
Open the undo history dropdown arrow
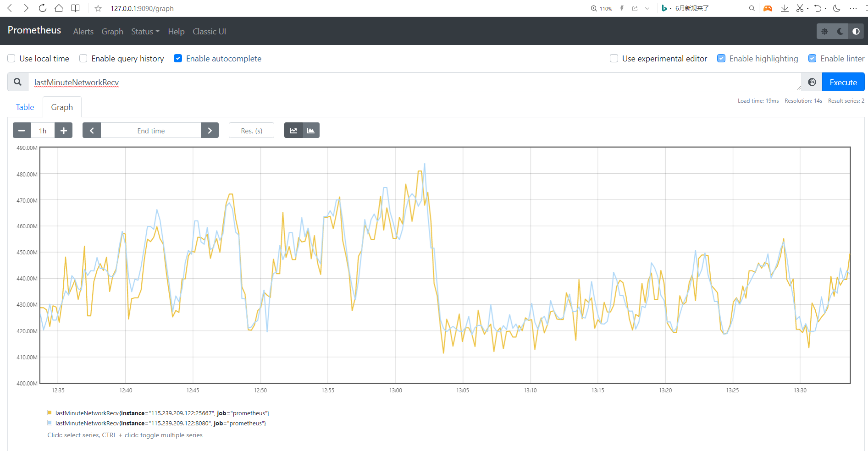point(826,8)
